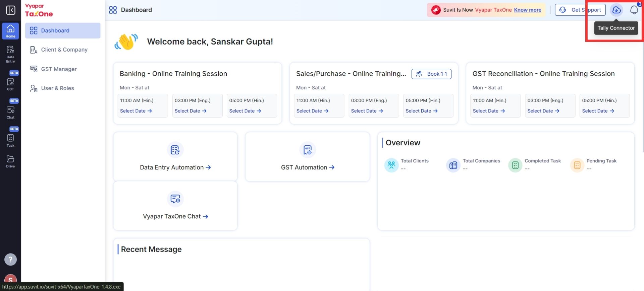The width and height of the screenshot is (644, 291).
Task: Select Date for Banking 05:00 PM session
Action: click(245, 111)
